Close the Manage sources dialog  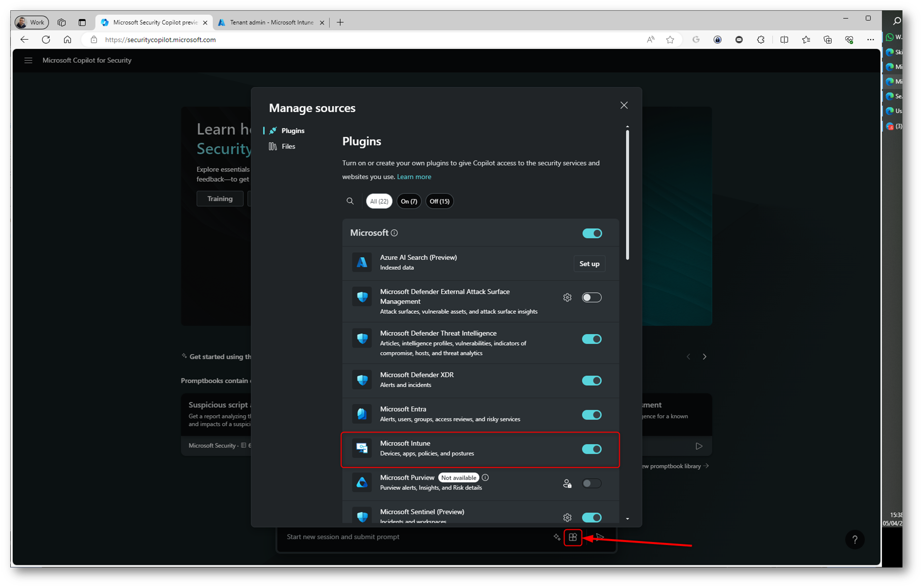coord(624,105)
